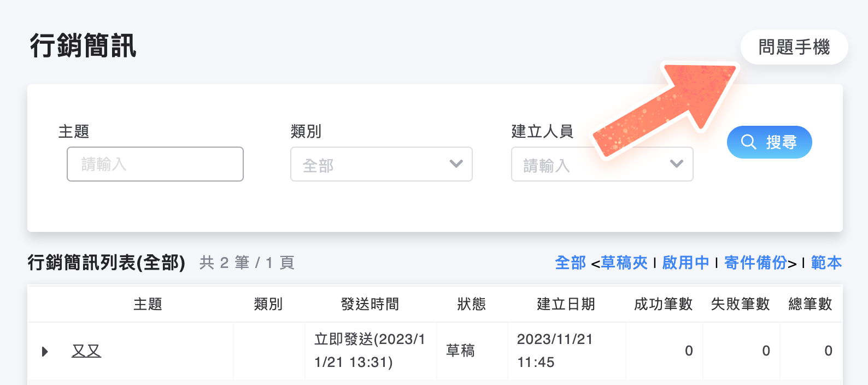Click the chevron icon on 類別 selector
The width and height of the screenshot is (868, 385).
point(456,164)
